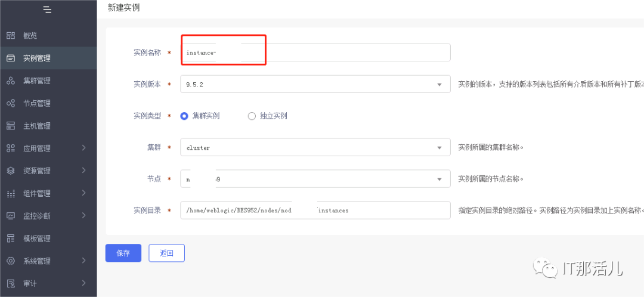This screenshot has height=297, width=644.
Task: Click the 概览 overview icon
Action: [11, 36]
